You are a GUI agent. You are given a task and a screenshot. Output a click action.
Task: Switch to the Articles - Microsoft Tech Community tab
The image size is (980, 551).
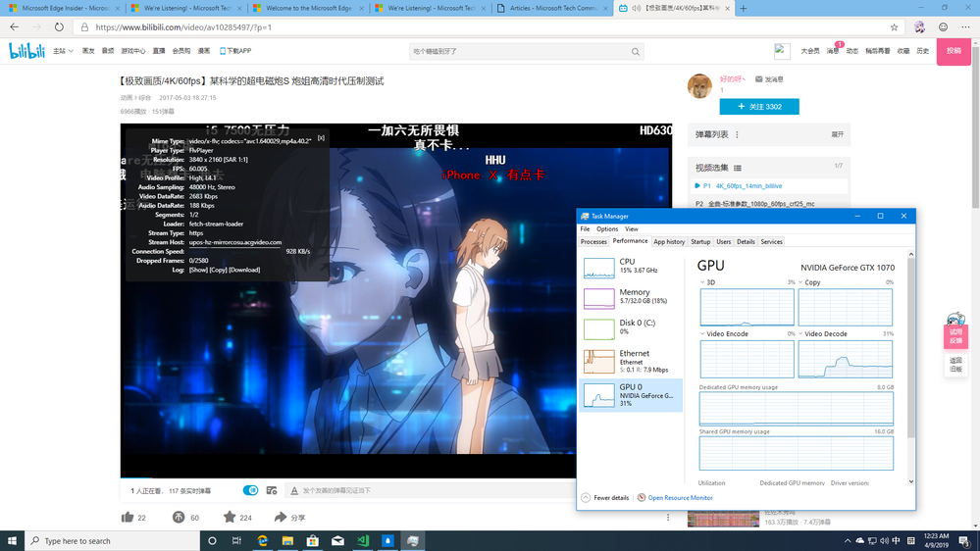tap(552, 8)
